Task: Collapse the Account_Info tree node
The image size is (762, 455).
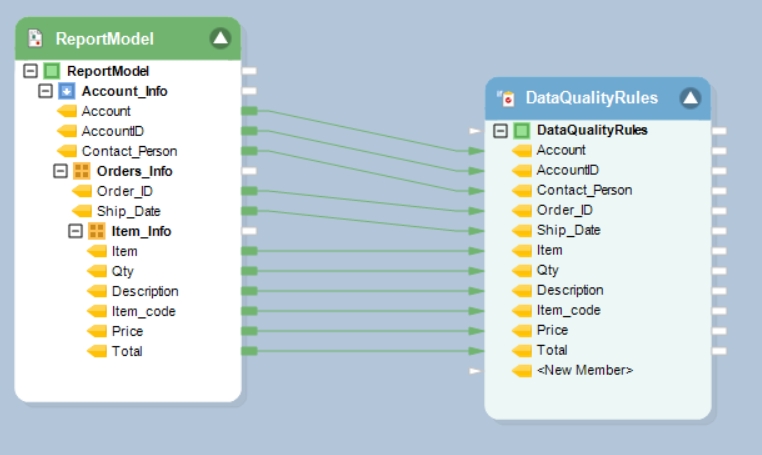Action: [x=45, y=91]
